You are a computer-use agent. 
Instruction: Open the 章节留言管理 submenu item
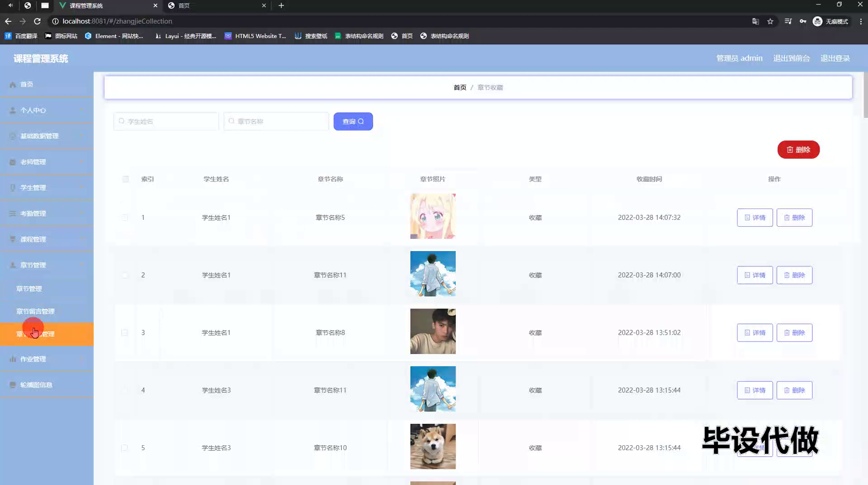[x=47, y=311]
